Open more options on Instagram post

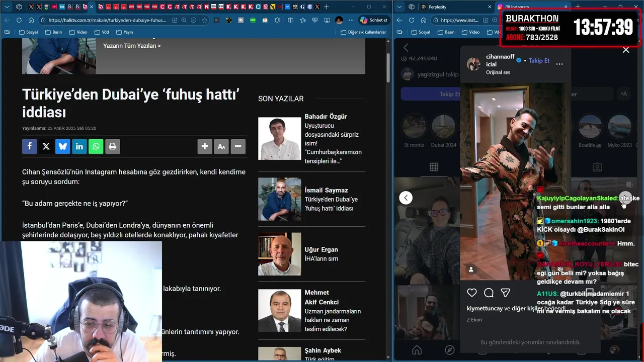pos(559,64)
